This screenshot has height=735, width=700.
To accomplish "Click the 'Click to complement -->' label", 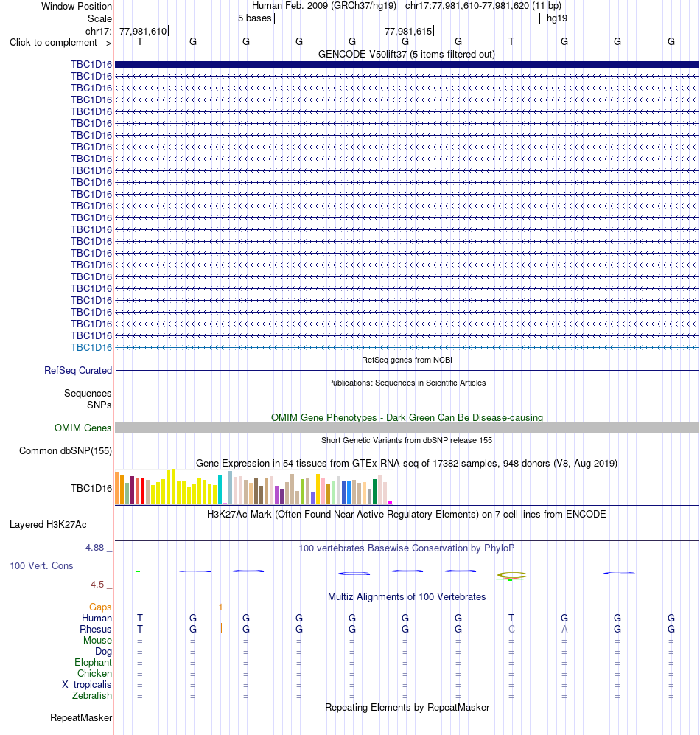I will click(x=60, y=43).
